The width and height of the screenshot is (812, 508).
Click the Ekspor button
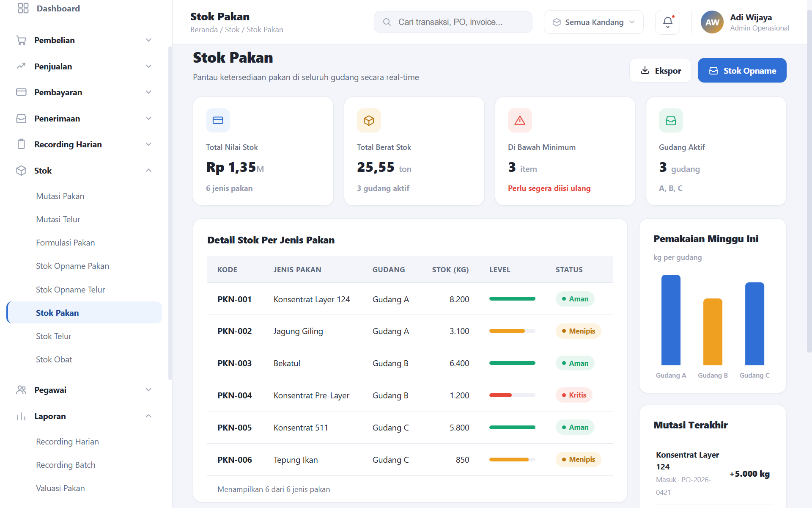click(x=660, y=70)
